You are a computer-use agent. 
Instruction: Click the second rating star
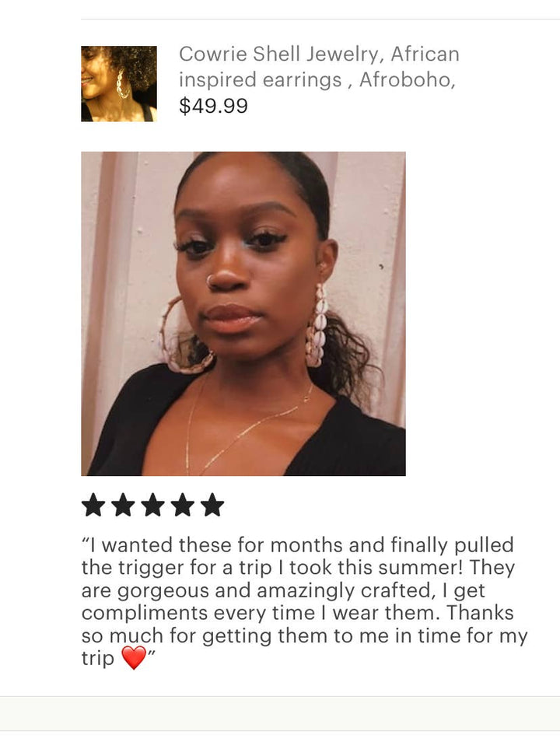click(123, 505)
